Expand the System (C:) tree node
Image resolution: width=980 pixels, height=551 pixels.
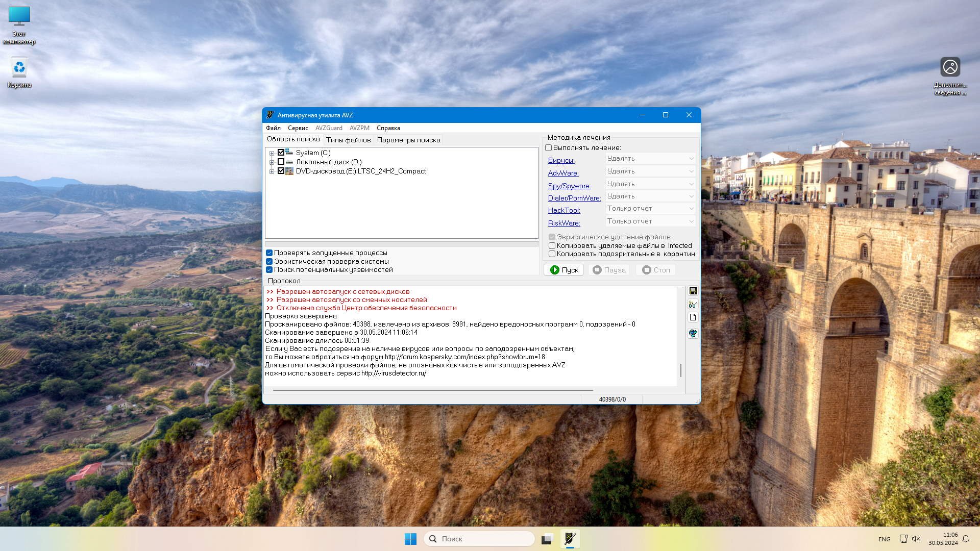point(272,153)
